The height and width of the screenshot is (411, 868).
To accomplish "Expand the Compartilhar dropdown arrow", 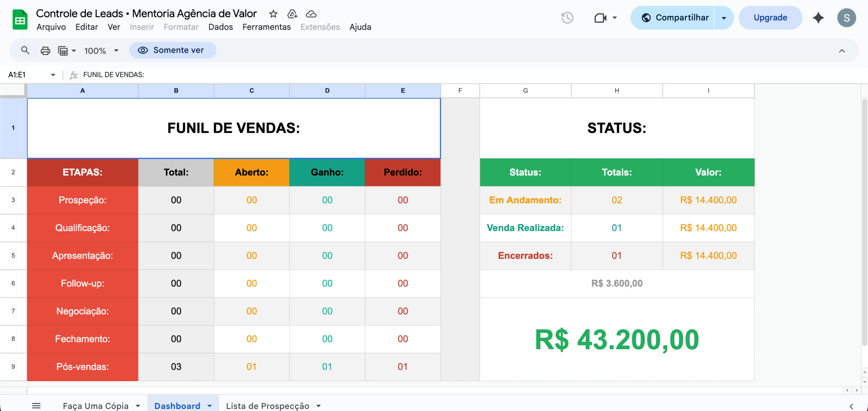I will click(x=724, y=18).
